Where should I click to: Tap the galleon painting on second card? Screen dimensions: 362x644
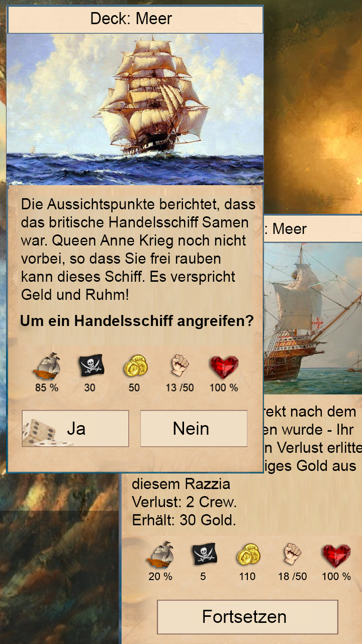tap(313, 318)
